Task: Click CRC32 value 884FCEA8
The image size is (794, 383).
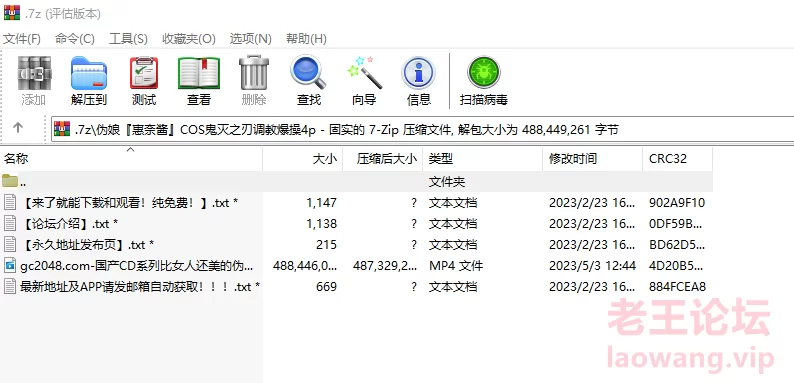Action: pos(677,287)
